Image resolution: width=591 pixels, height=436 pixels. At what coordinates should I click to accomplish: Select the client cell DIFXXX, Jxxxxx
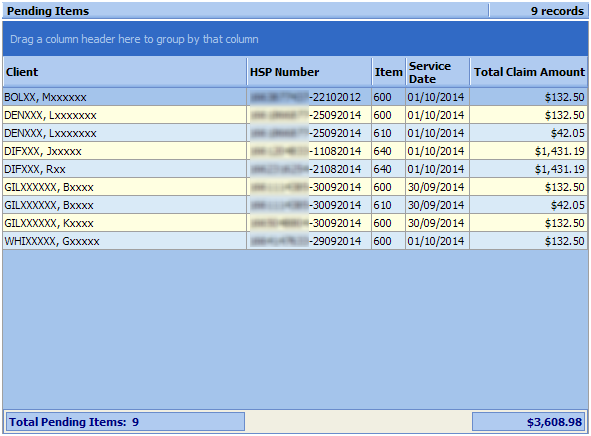pyautogui.click(x=125, y=151)
